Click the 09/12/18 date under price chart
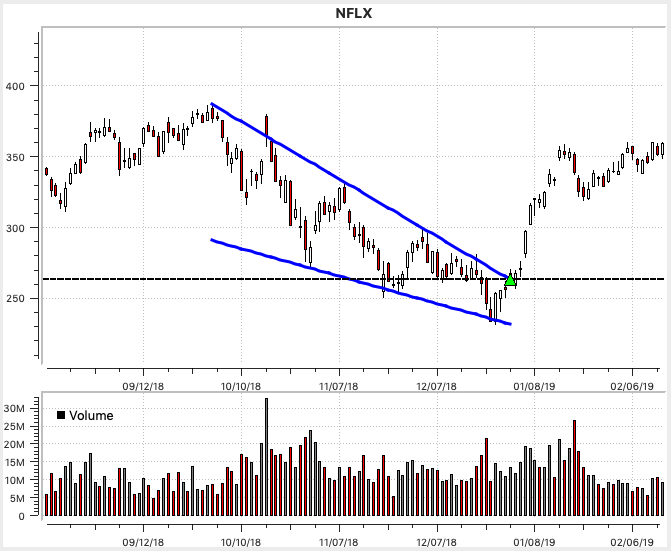The width and height of the screenshot is (671, 551). 143,387
